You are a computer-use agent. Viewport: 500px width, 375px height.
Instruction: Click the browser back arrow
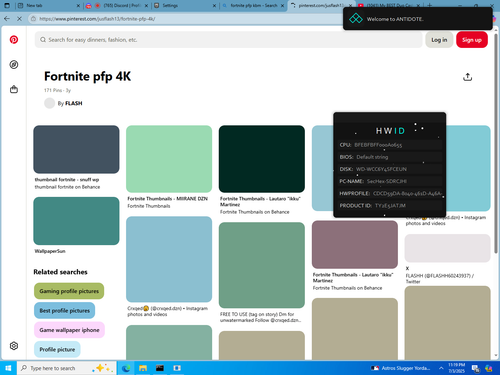point(7,19)
